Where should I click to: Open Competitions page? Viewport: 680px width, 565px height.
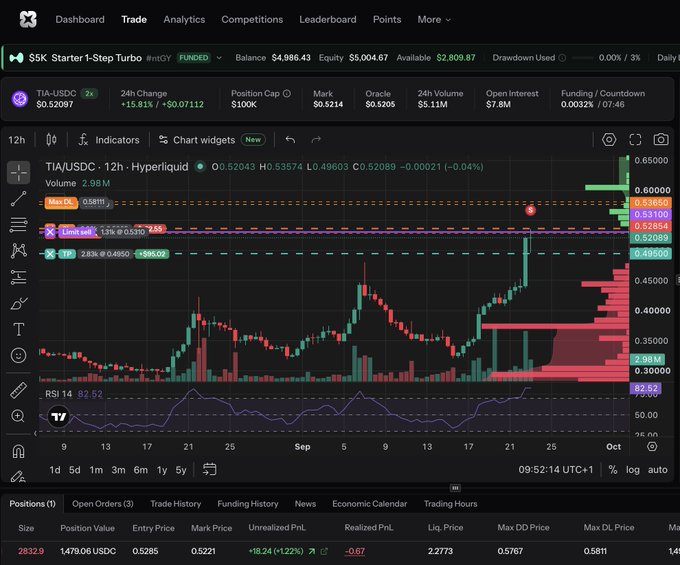(252, 20)
